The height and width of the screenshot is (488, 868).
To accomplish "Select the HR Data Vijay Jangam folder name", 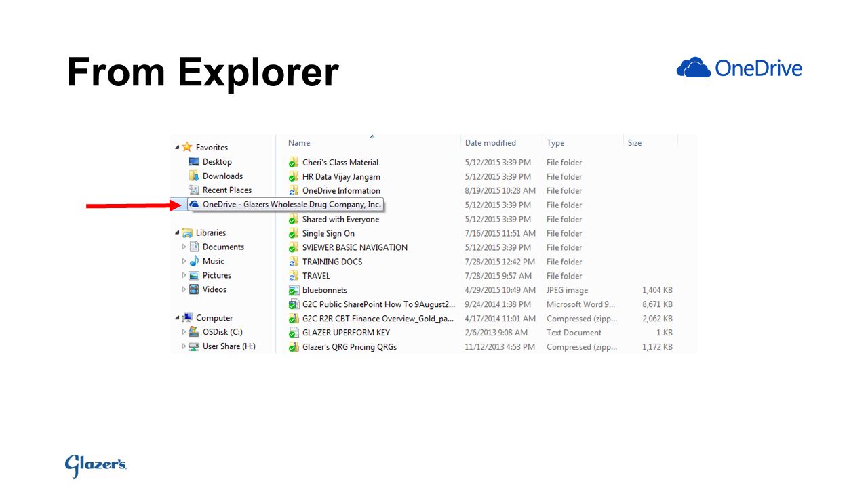I will [341, 177].
